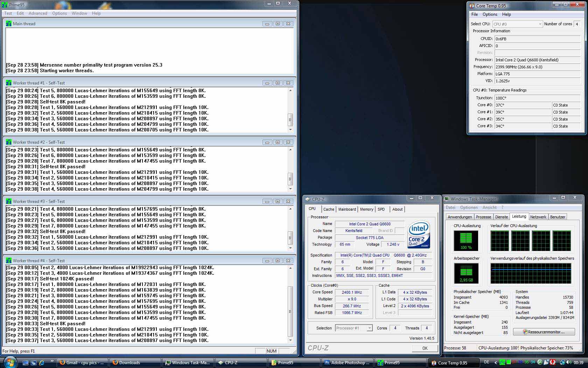Click the scroll-down arrow in Worker thread #2
Image resolution: width=588 pixels, height=368 pixels.
click(290, 189)
